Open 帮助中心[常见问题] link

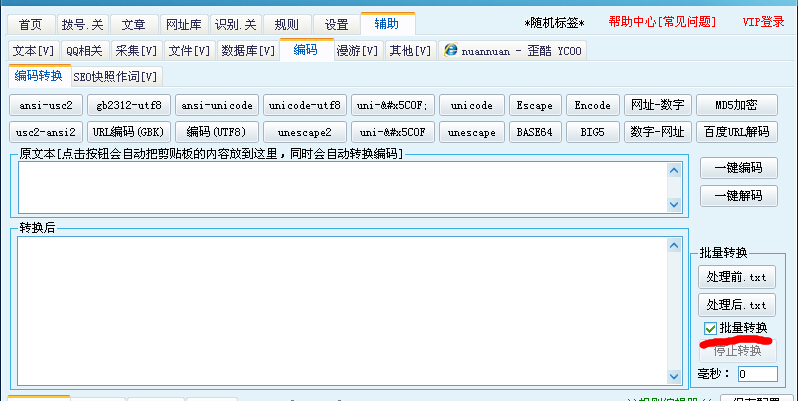(662, 22)
